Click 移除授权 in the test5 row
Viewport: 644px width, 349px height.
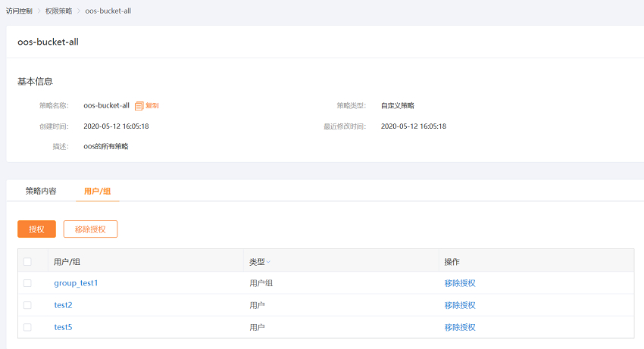(x=460, y=327)
